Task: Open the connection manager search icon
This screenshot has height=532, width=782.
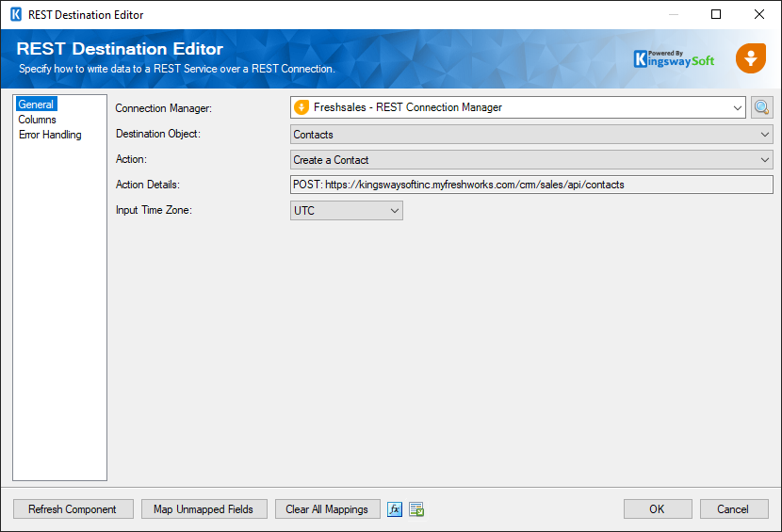Action: [761, 107]
